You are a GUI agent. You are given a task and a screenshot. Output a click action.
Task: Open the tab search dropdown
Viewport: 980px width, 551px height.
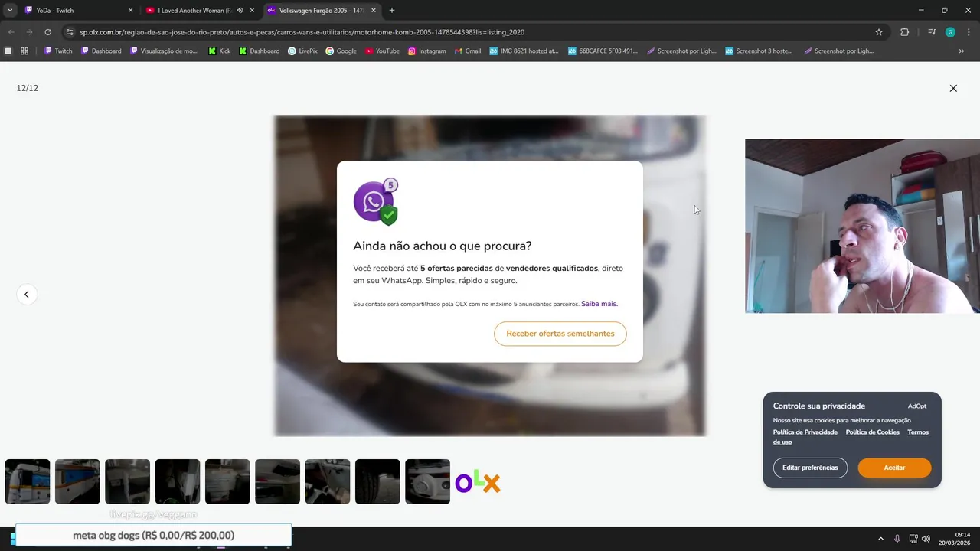[x=10, y=11]
